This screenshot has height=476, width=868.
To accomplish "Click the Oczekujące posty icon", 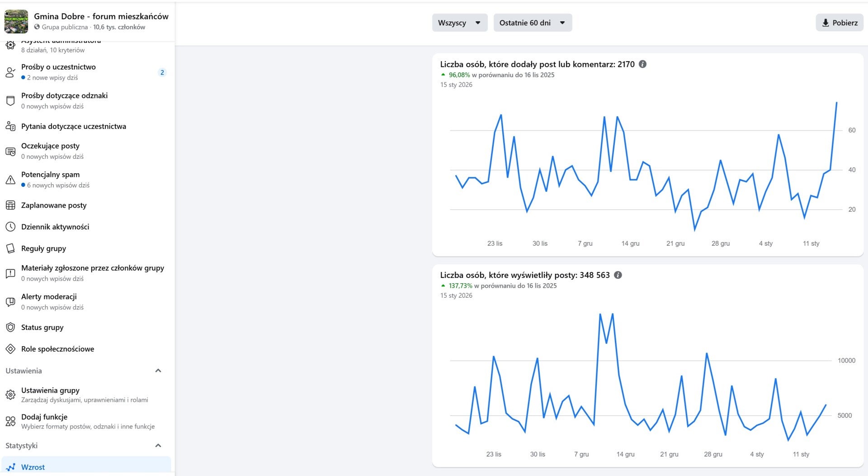I will 10,151.
